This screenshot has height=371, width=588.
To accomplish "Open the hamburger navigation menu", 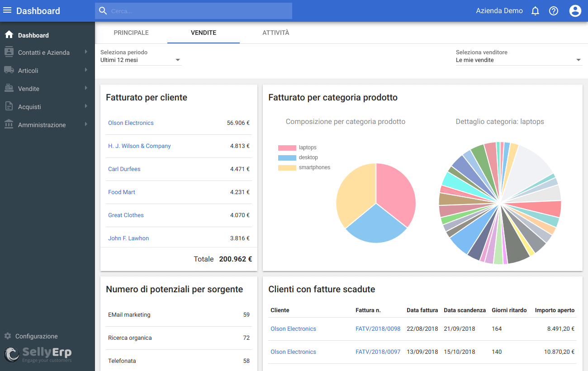I will coord(7,10).
